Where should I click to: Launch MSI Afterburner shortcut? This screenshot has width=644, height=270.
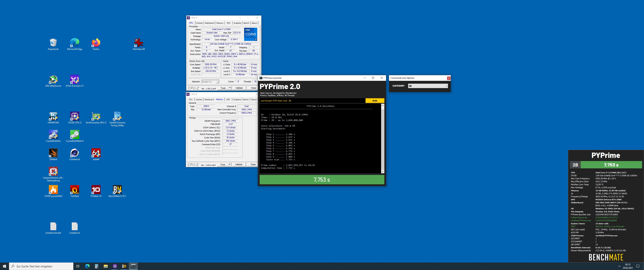coord(53,81)
